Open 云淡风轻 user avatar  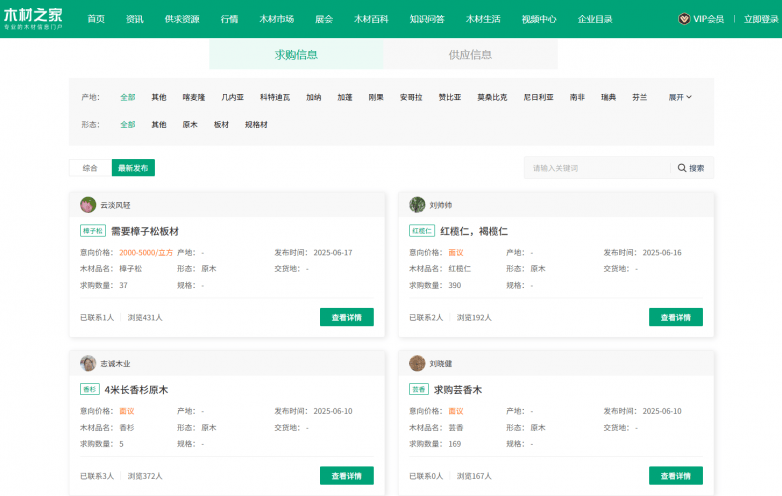pos(88,205)
